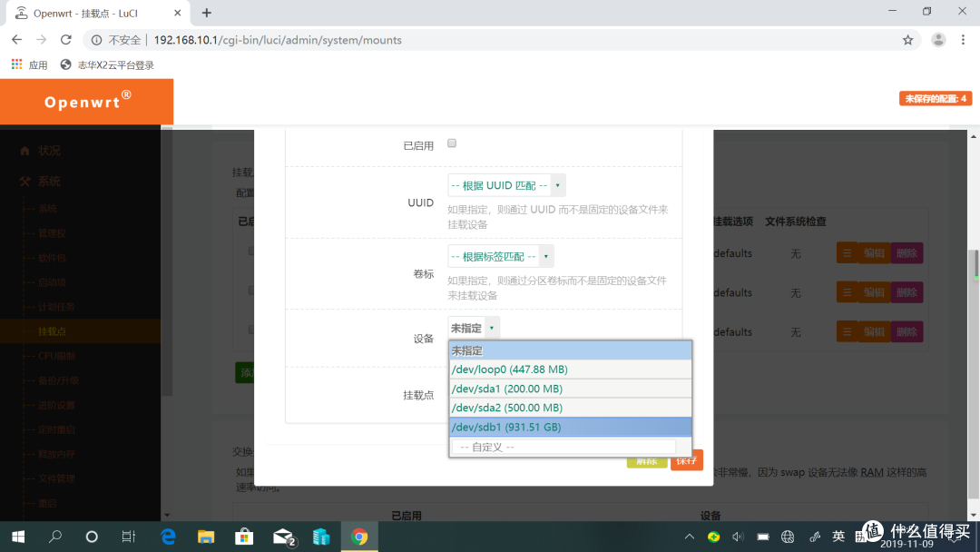Select /dev/sdb1 (931.51 GB) option
980x552 pixels.
(x=570, y=427)
